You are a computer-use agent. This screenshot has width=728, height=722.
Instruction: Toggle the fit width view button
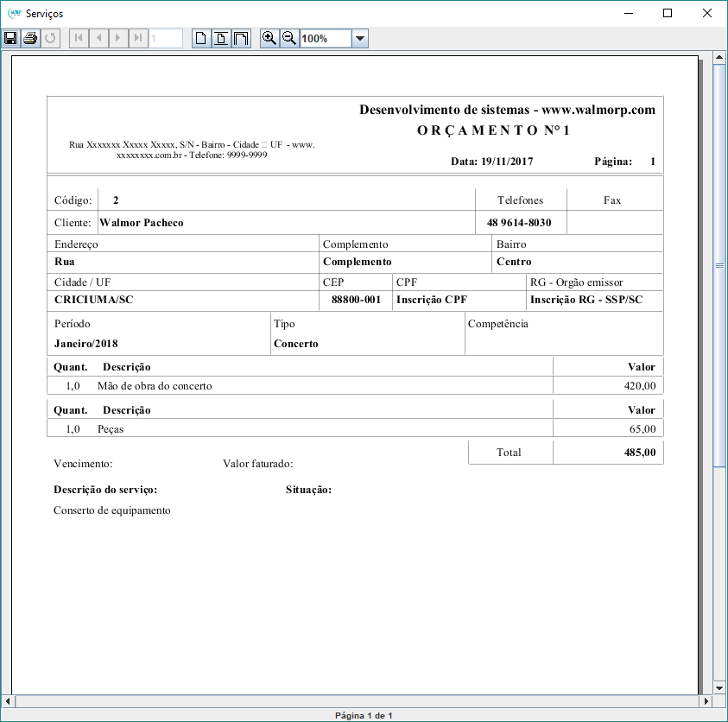click(241, 38)
